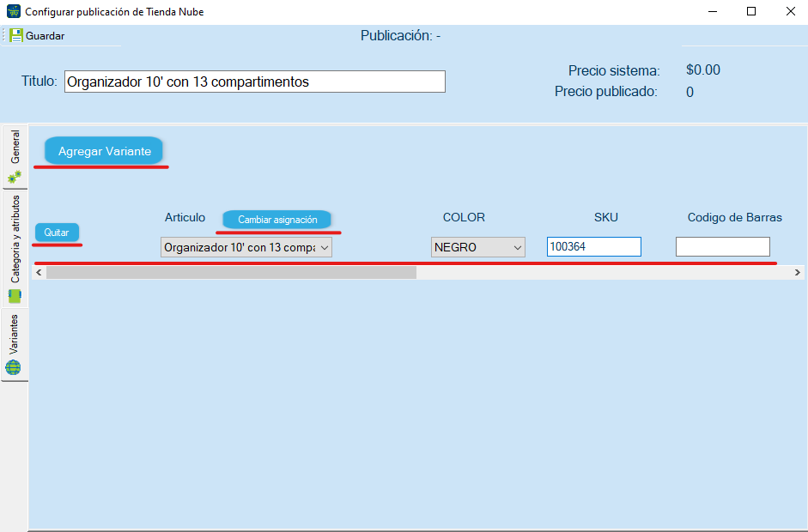Open the General tab

click(x=15, y=157)
